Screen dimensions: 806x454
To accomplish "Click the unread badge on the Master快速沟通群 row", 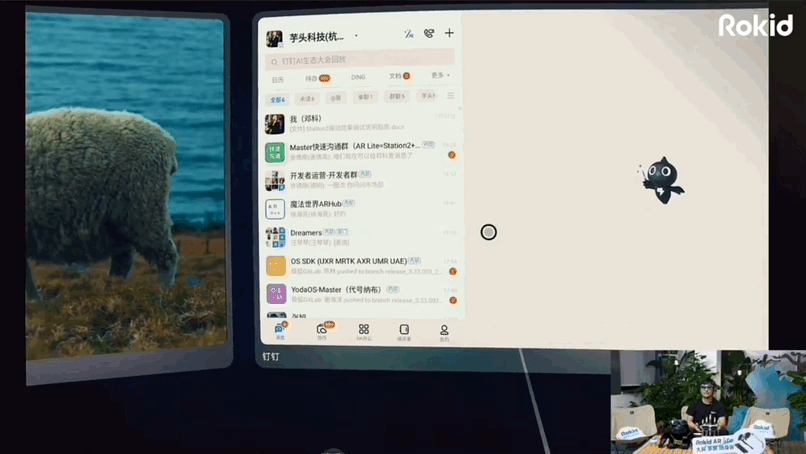I will (452, 155).
